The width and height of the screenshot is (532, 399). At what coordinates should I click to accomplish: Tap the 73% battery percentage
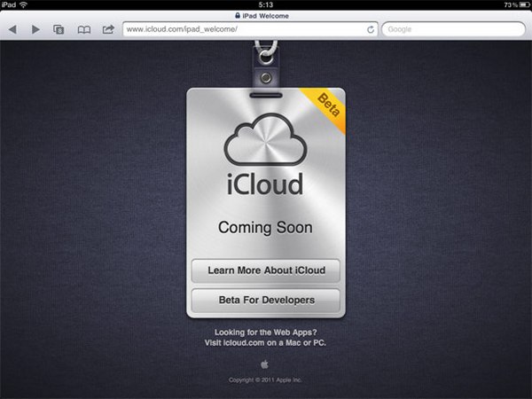click(511, 4)
